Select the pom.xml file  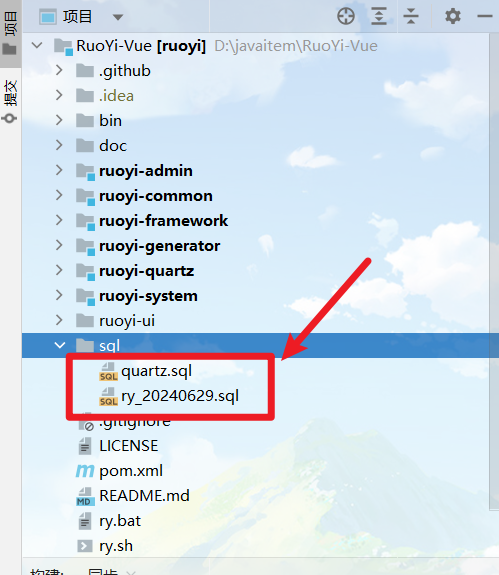(131, 471)
